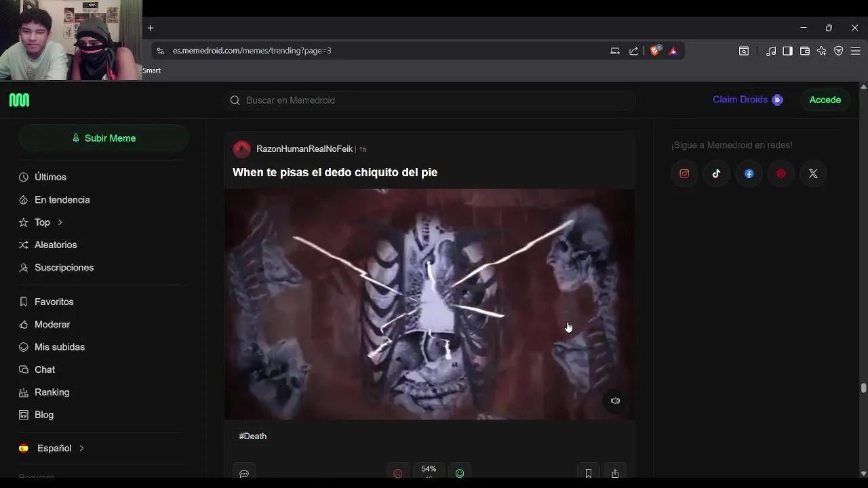This screenshot has height=488, width=868.
Task: Upvote the meme with the green smiley
Action: [460, 473]
